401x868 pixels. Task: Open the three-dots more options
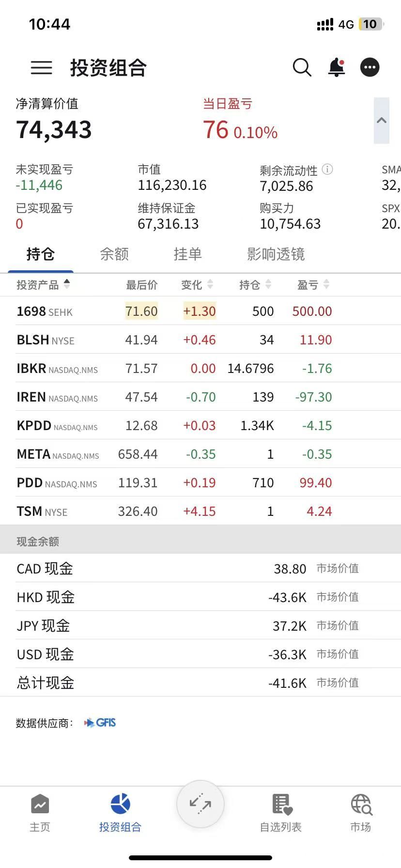370,68
